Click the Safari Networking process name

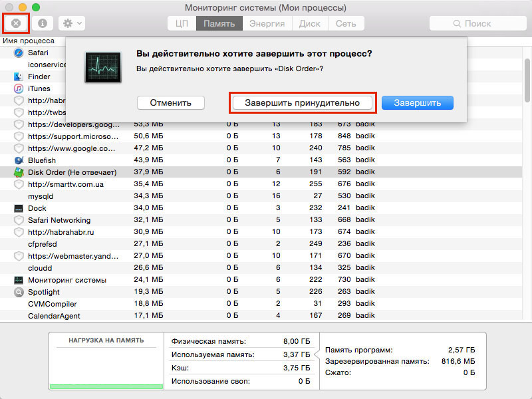(59, 220)
